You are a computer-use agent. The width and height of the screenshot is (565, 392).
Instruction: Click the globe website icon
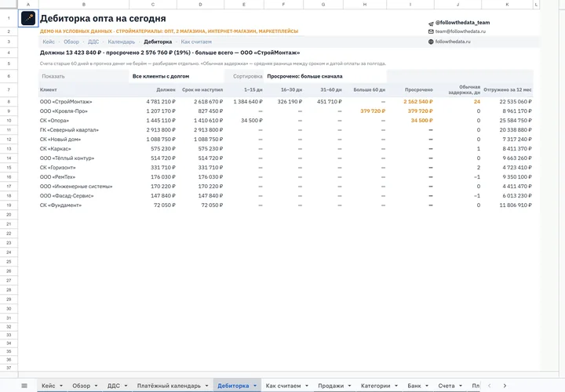431,42
